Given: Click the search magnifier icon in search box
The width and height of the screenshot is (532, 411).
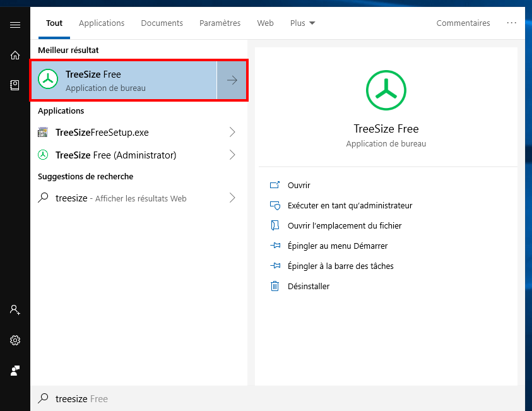Looking at the screenshot, I should pos(43,398).
